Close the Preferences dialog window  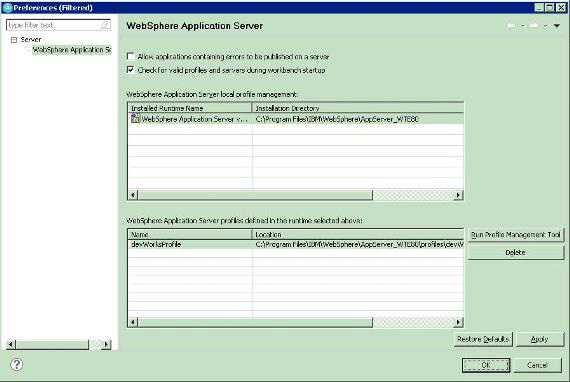click(x=561, y=7)
